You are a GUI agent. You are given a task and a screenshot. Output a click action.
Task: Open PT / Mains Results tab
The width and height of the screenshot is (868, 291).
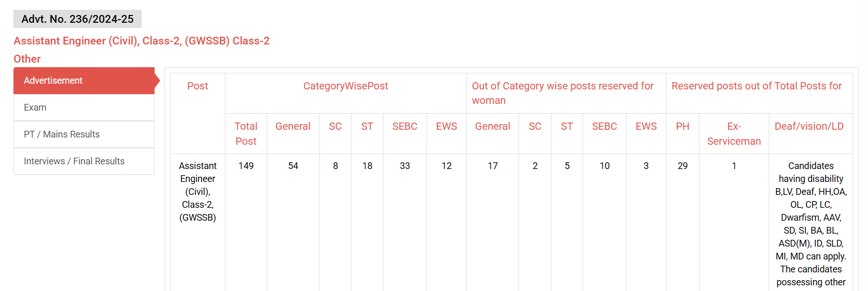pyautogui.click(x=84, y=134)
